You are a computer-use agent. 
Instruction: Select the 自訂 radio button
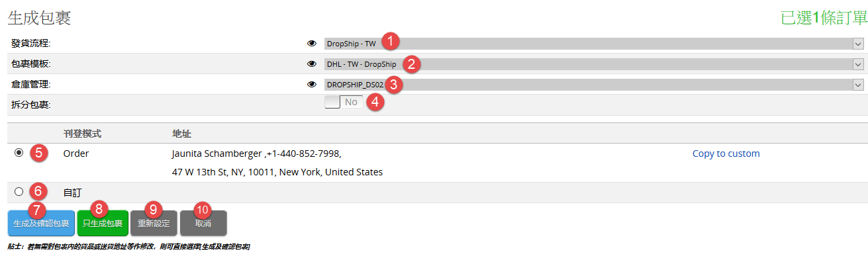click(19, 191)
